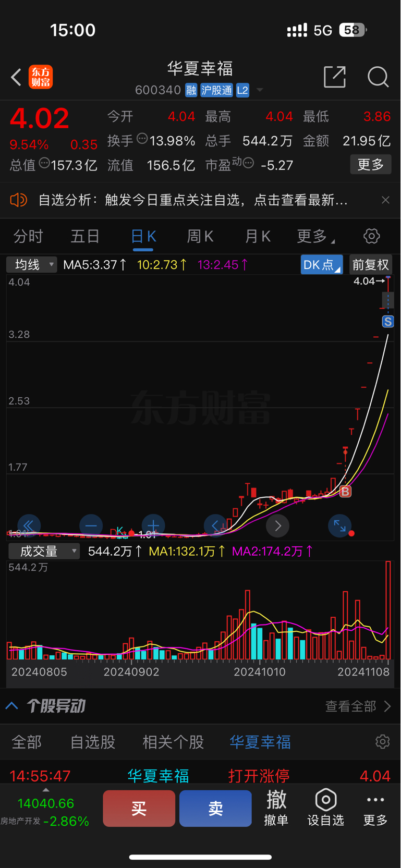Viewport: 401px width, 868px height.
Task: Tap the 市盈 info circle icon
Action: point(248,163)
